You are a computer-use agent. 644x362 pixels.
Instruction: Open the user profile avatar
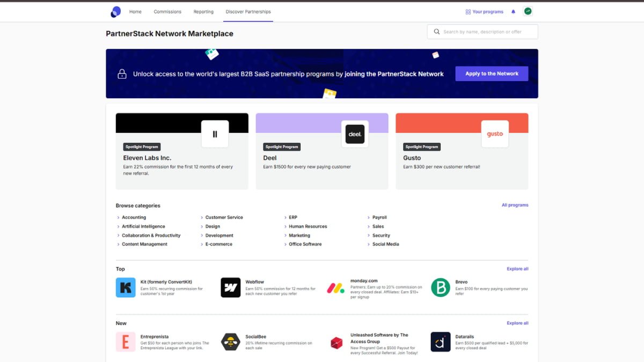coord(528,11)
